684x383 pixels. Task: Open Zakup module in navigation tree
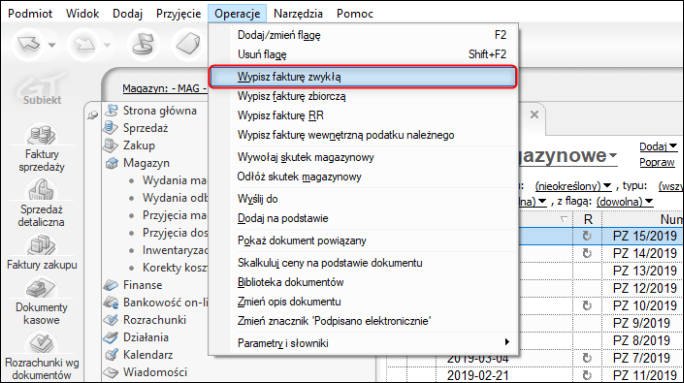[x=139, y=145]
